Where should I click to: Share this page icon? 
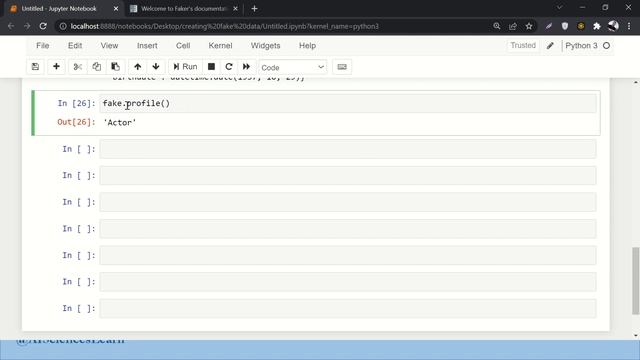[513, 26]
